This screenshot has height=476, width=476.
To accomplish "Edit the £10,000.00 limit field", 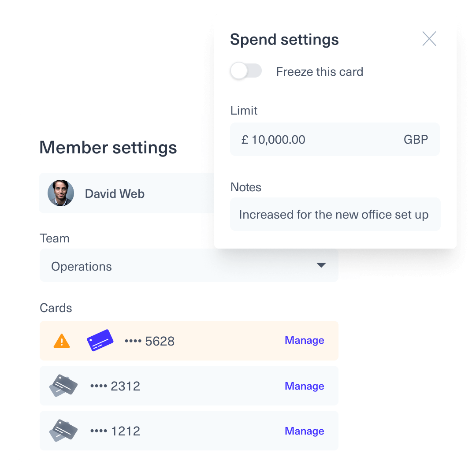I will coord(335,139).
